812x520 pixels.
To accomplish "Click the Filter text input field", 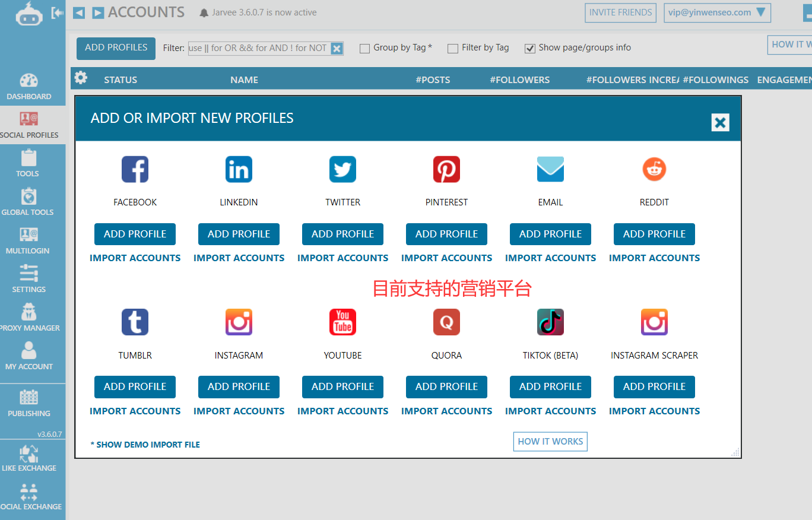I will [258, 48].
